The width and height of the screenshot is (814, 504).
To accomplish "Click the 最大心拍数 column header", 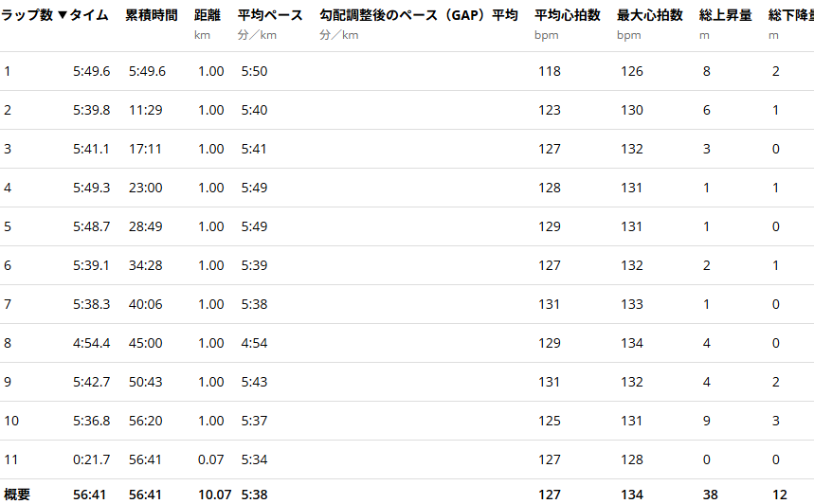I will [649, 16].
